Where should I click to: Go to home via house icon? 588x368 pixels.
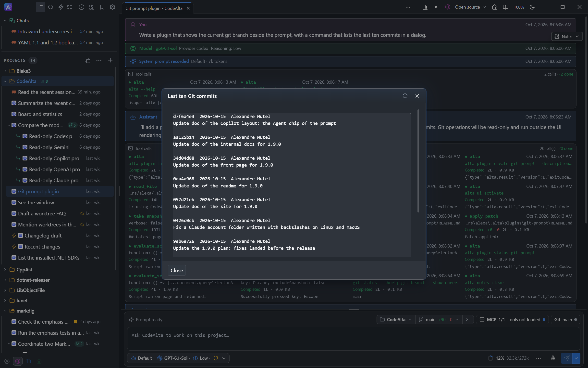coord(494,7)
